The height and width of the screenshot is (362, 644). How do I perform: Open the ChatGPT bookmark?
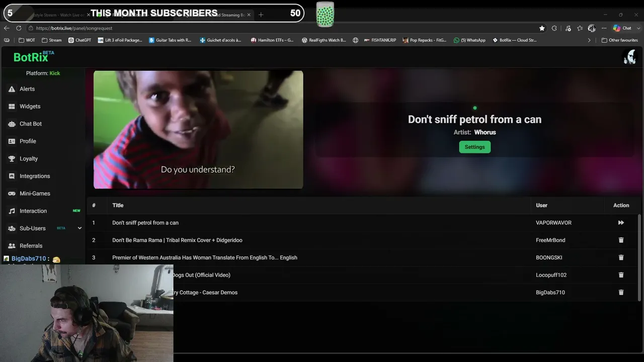(79, 40)
